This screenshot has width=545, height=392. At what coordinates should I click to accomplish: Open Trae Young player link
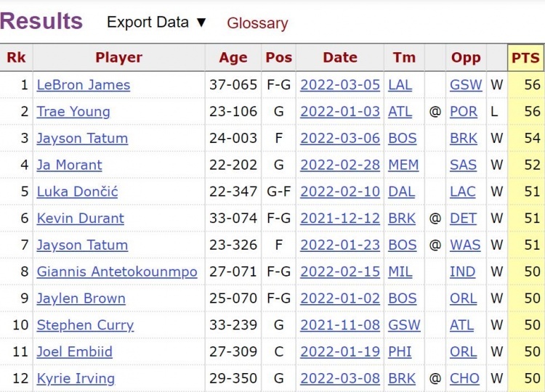73,112
